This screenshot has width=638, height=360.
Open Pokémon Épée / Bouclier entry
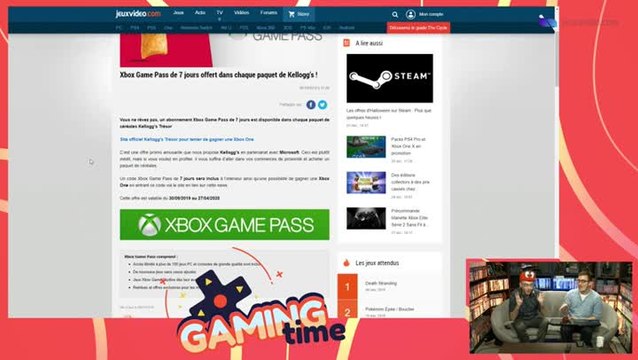(389, 309)
